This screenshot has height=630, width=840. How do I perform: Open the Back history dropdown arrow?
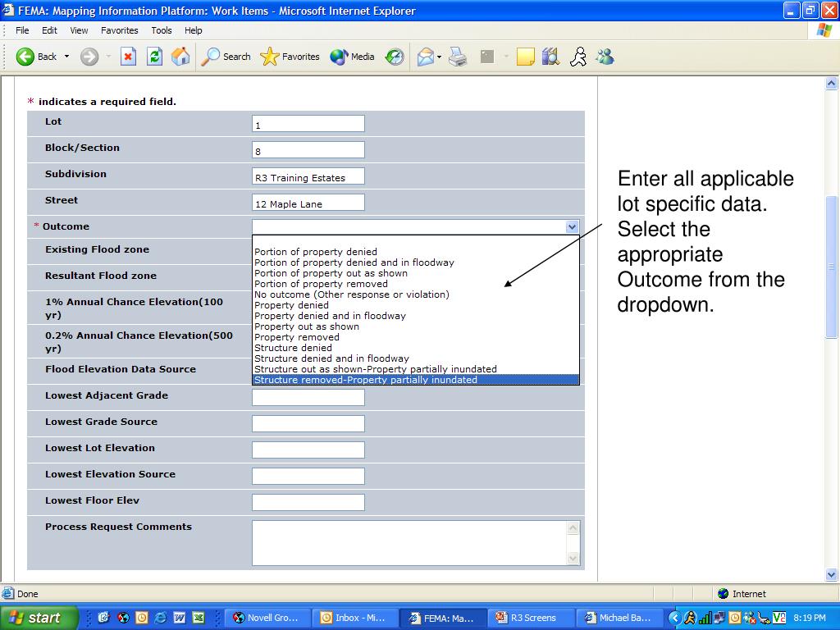pyautogui.click(x=67, y=57)
